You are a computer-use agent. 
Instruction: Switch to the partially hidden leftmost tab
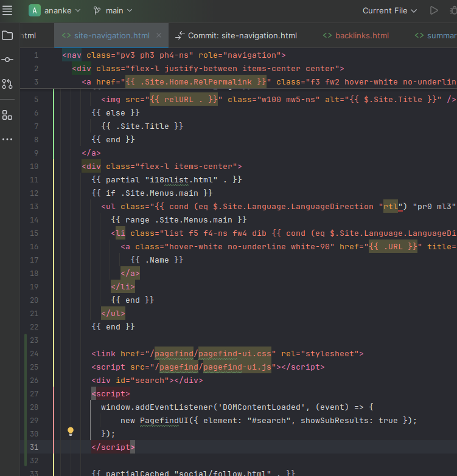coord(28,35)
